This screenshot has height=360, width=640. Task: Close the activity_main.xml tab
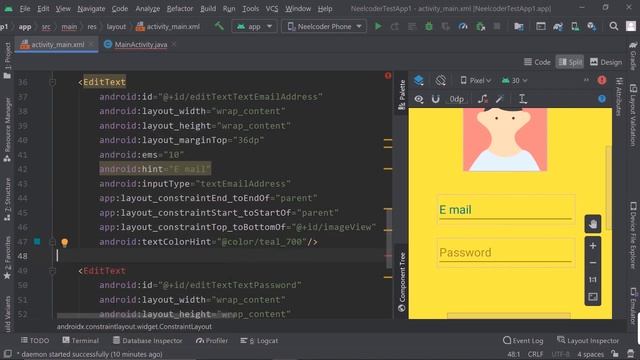tap(91, 44)
